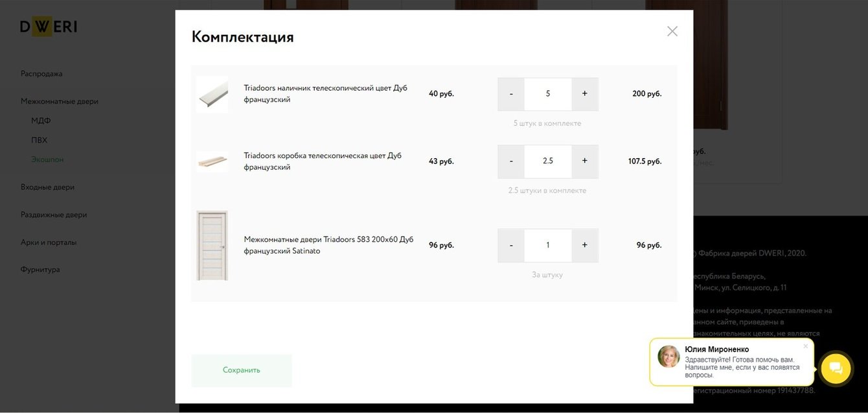Increase Triadoors 583 door quantity with plus
Screen dimensions: 868x413
click(x=584, y=245)
